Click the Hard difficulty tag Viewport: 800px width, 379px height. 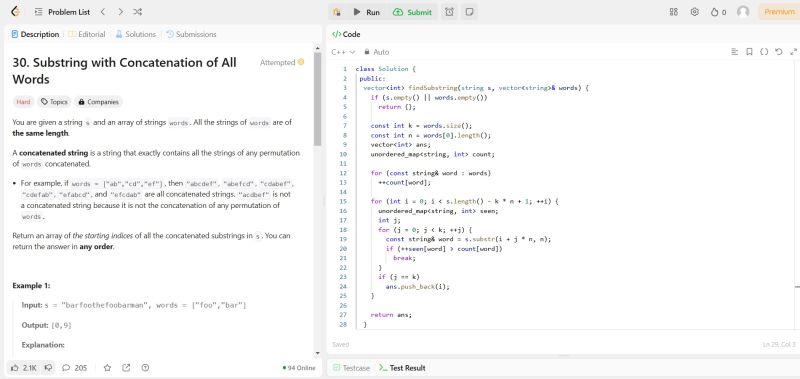click(x=23, y=102)
